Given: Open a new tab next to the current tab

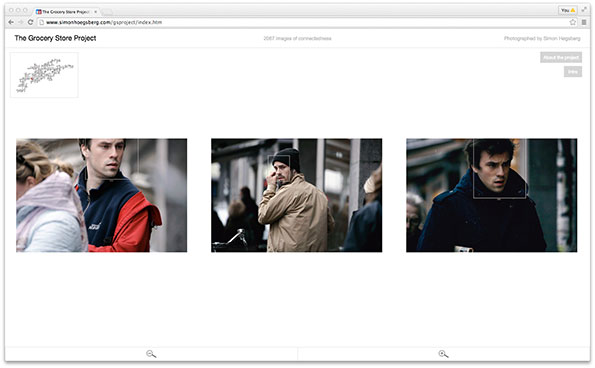Looking at the screenshot, I should [x=107, y=12].
